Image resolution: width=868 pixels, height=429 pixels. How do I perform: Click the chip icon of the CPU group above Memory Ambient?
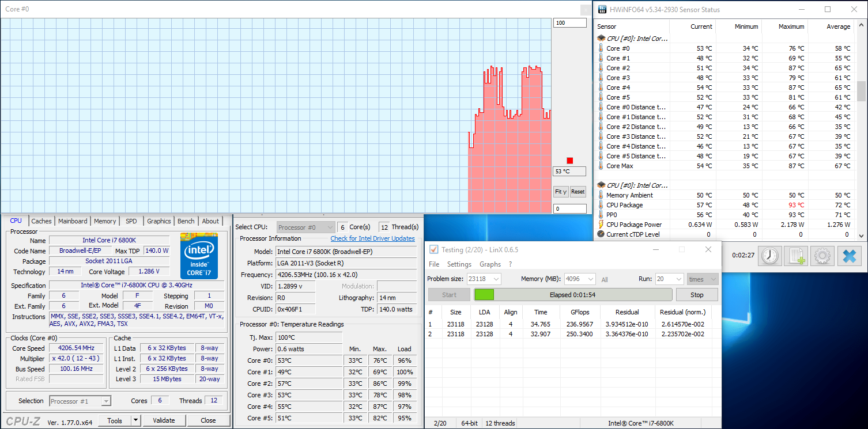pyautogui.click(x=601, y=185)
